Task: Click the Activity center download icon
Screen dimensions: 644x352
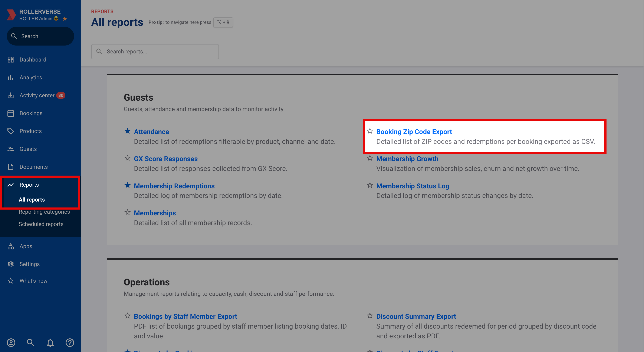Action: coord(10,95)
